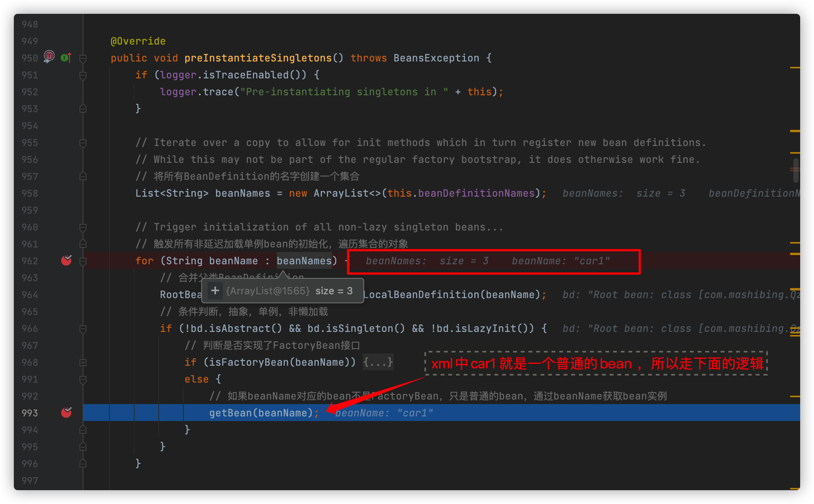Collapse the comment fold on line 960
The height and width of the screenshot is (504, 814).
[x=83, y=227]
